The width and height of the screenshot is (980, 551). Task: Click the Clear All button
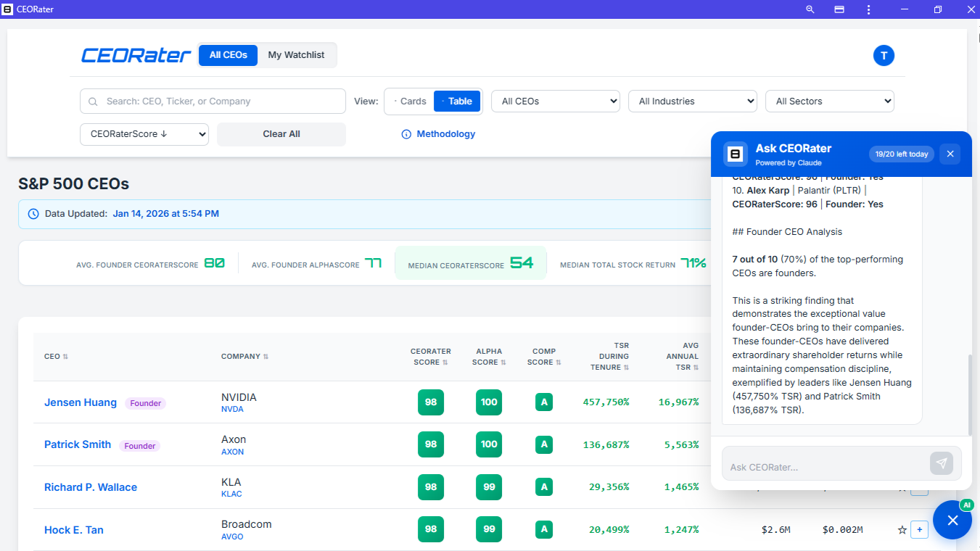click(x=281, y=134)
